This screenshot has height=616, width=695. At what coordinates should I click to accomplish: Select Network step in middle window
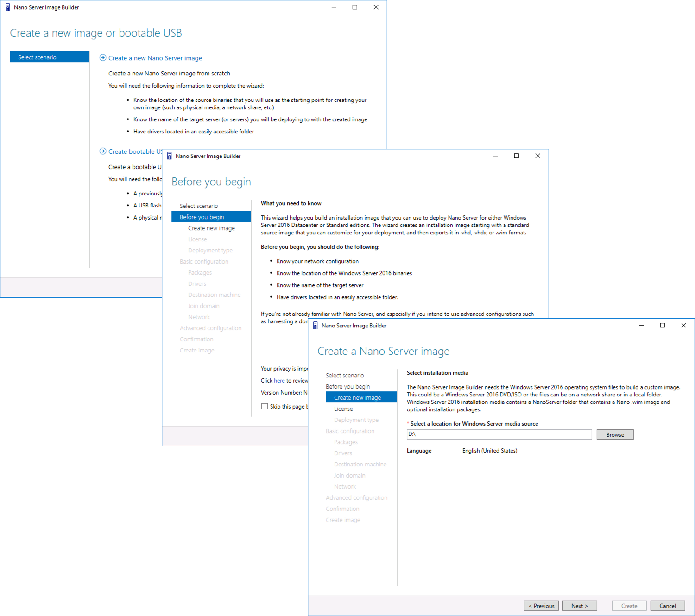(199, 317)
